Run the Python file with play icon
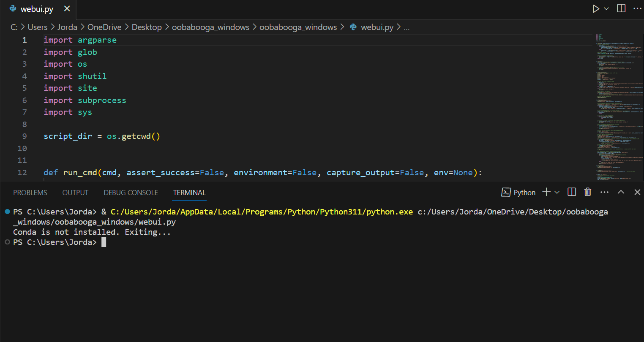The height and width of the screenshot is (342, 644). pos(596,9)
